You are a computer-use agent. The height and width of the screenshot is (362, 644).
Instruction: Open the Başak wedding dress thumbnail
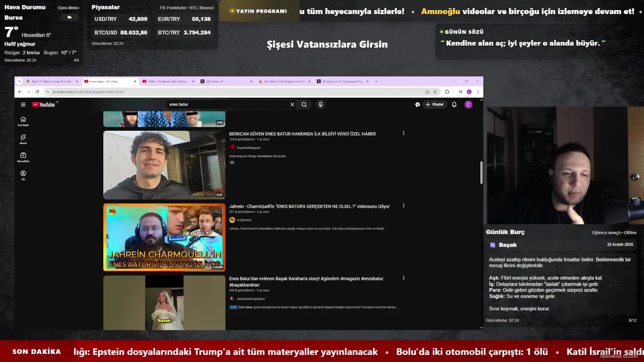click(164, 303)
